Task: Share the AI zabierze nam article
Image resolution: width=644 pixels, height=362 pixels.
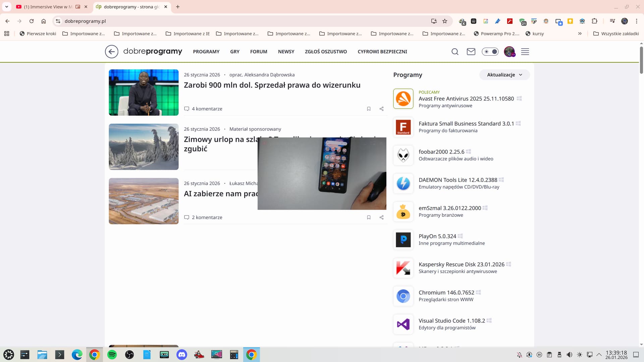Action: 381,217
